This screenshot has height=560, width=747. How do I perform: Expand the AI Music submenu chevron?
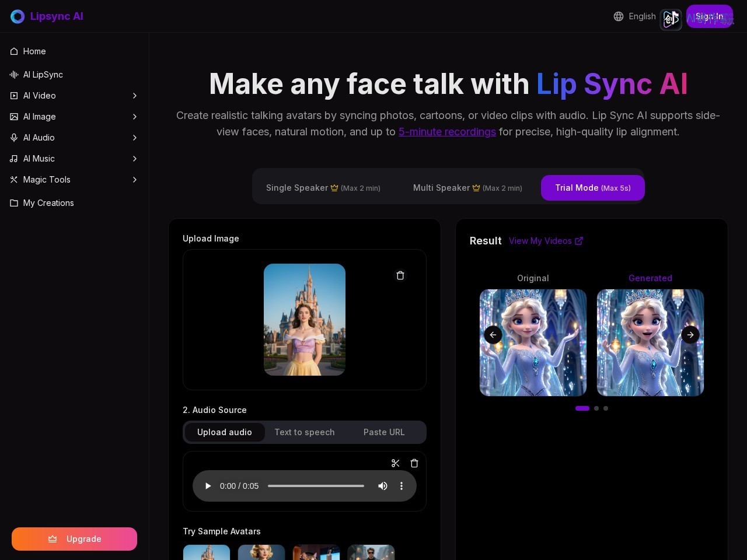135,159
